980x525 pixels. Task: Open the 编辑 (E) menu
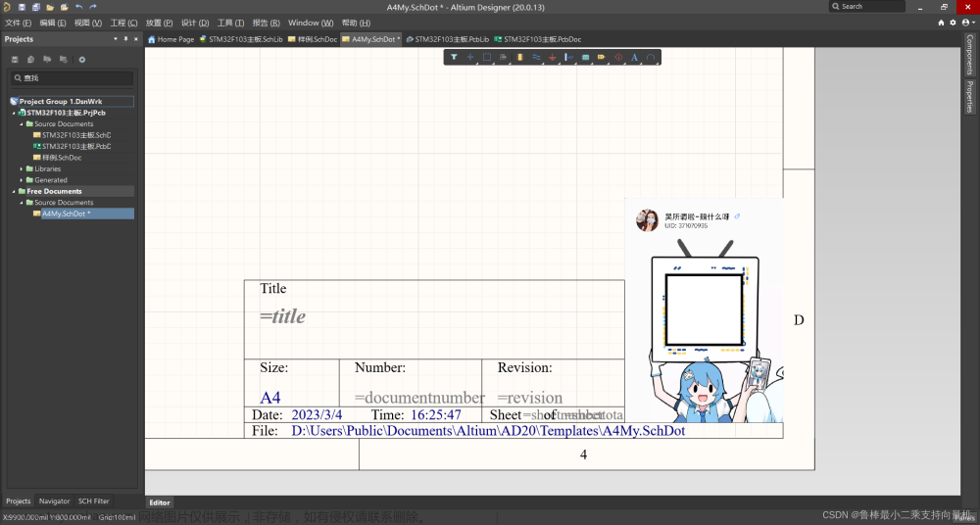[x=53, y=23]
